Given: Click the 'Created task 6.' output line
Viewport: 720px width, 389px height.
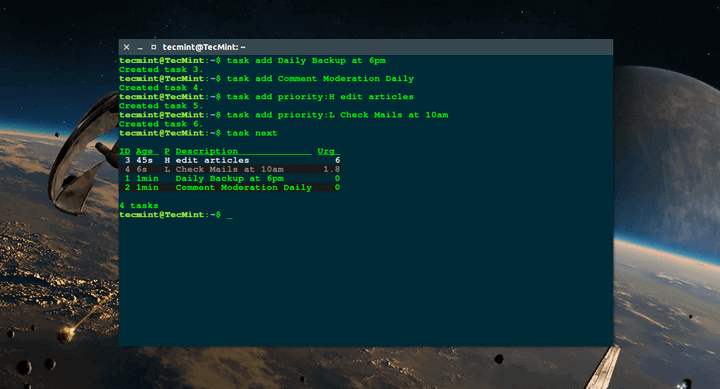Looking at the screenshot, I should coord(161,124).
